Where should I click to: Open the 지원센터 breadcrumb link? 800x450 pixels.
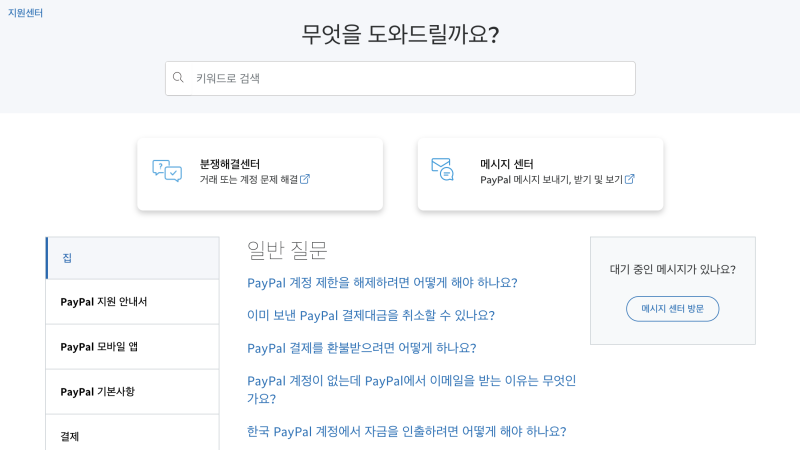(25, 13)
